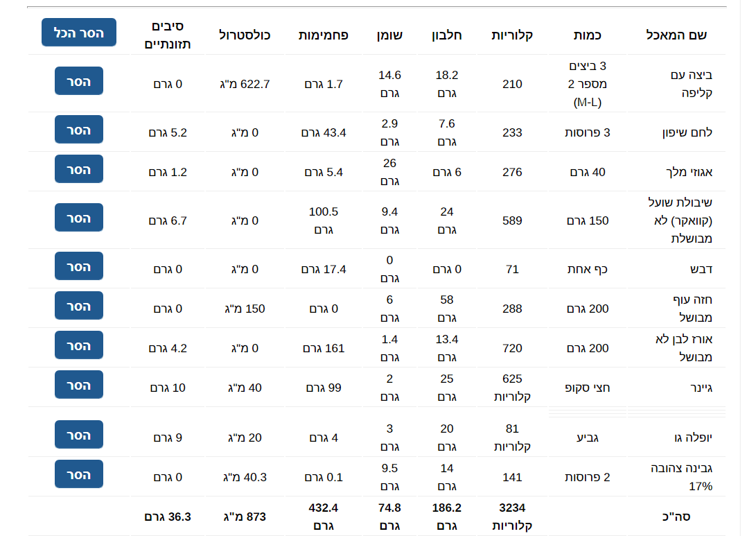Screen dimensions: 756x536
Task: Click the חלבון column header
Action: [x=446, y=35]
